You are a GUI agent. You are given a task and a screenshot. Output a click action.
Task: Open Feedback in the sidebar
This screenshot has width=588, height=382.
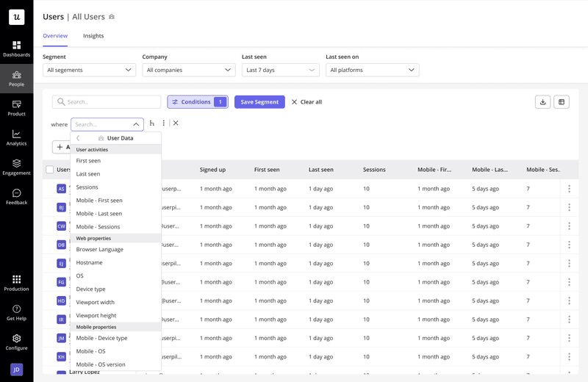click(16, 196)
